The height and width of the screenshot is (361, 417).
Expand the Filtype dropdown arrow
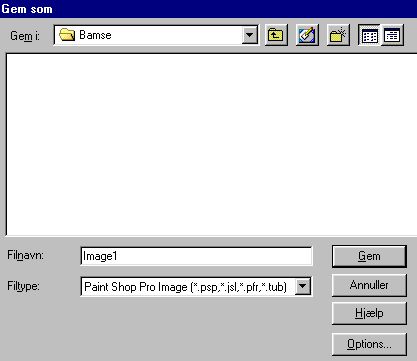(303, 286)
